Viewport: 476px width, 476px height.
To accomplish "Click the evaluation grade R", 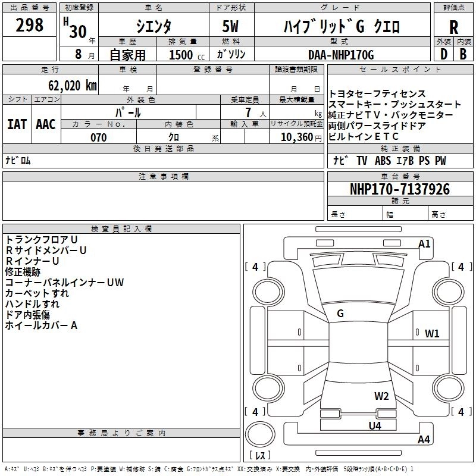I will click(453, 27).
